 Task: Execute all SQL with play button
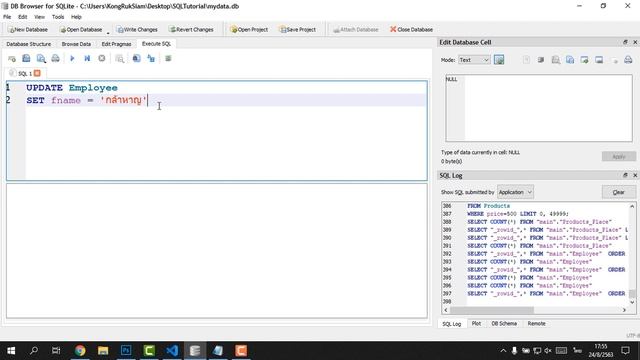(x=72, y=59)
